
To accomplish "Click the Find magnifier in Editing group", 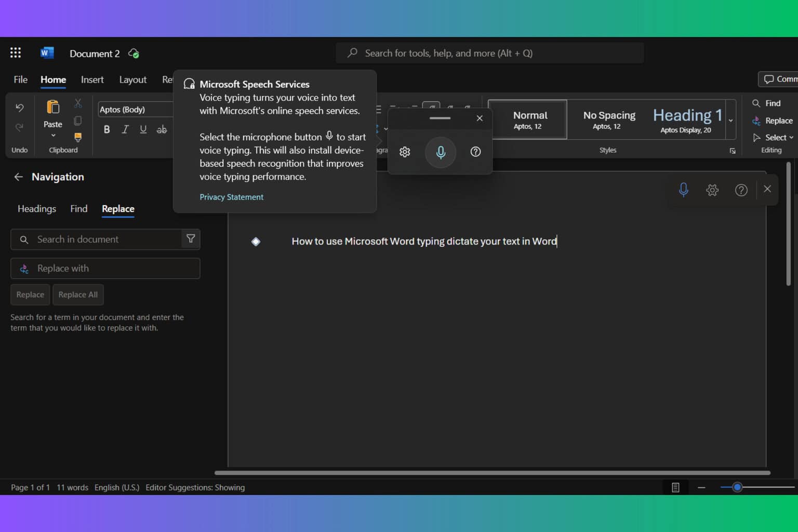I will point(756,103).
